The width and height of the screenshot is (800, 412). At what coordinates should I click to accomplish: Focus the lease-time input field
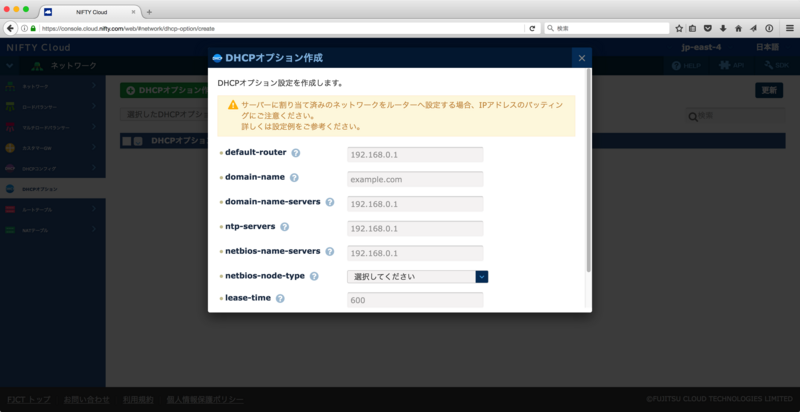point(415,300)
